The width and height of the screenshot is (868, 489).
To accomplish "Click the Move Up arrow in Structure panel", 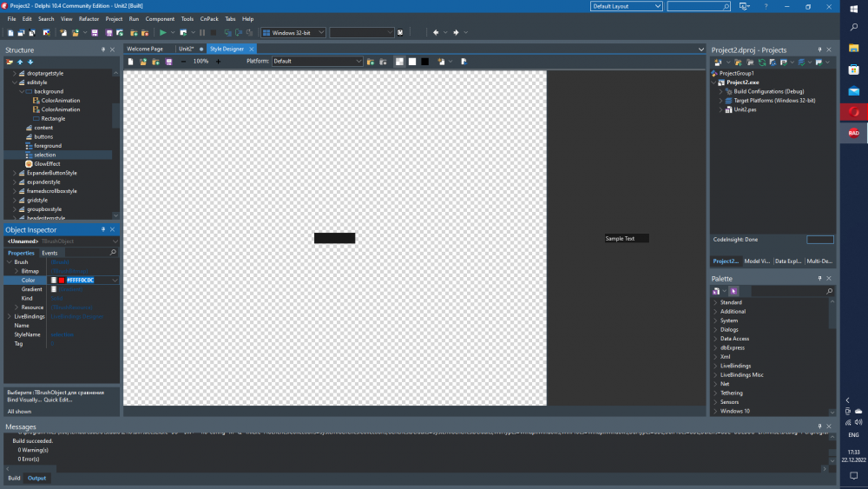I will click(x=20, y=62).
